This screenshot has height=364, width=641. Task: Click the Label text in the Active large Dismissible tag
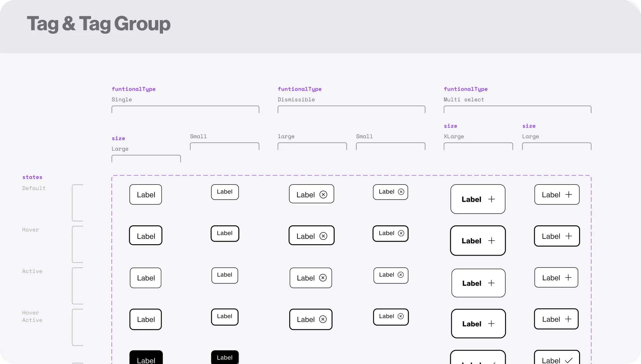click(x=306, y=278)
